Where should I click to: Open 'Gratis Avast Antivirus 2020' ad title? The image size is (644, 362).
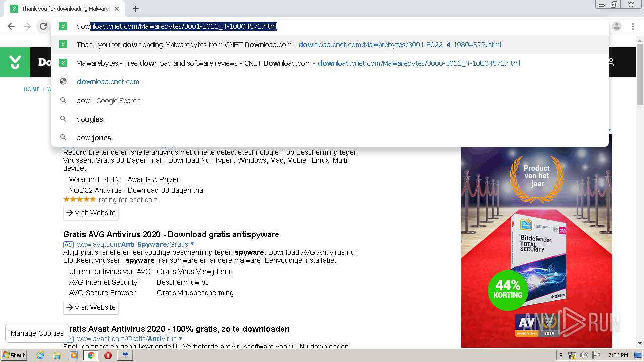[177, 329]
